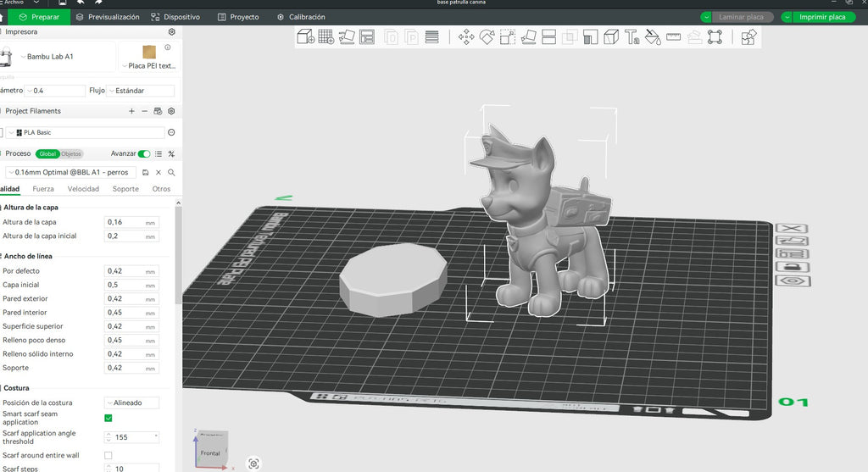Select the Seam painting tool
This screenshot has width=868, height=472.
point(611,37)
